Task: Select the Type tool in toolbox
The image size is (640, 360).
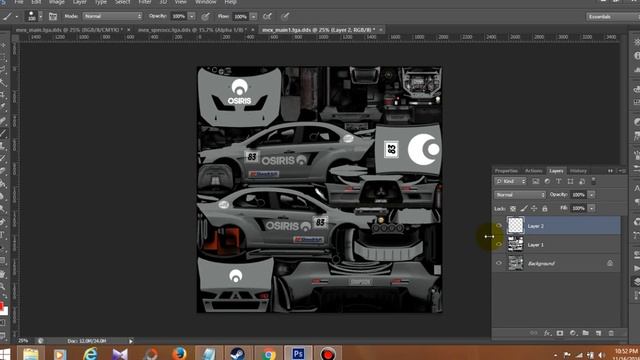Action: point(3,235)
